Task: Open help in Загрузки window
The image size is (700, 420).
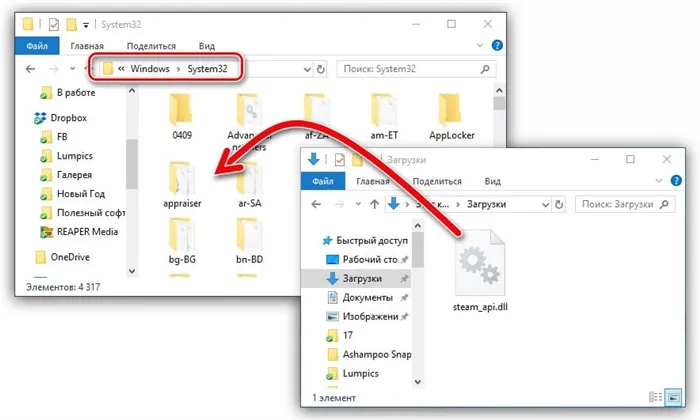Action: coord(676,180)
